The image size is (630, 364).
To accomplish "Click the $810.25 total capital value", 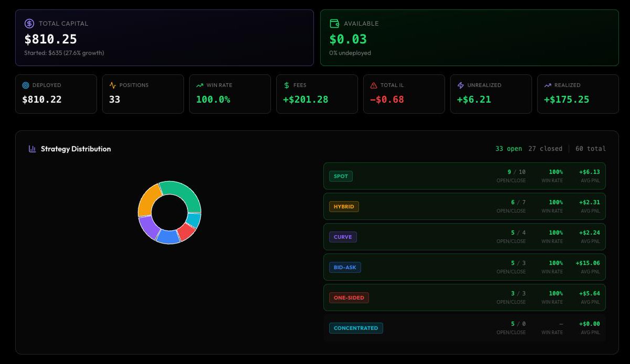I will coord(50,39).
